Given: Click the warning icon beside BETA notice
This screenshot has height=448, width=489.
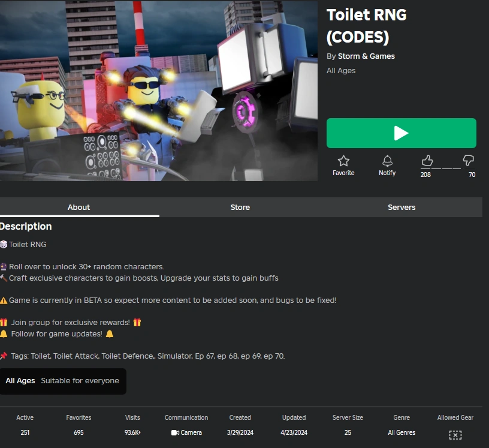Looking at the screenshot, I should click(4, 300).
